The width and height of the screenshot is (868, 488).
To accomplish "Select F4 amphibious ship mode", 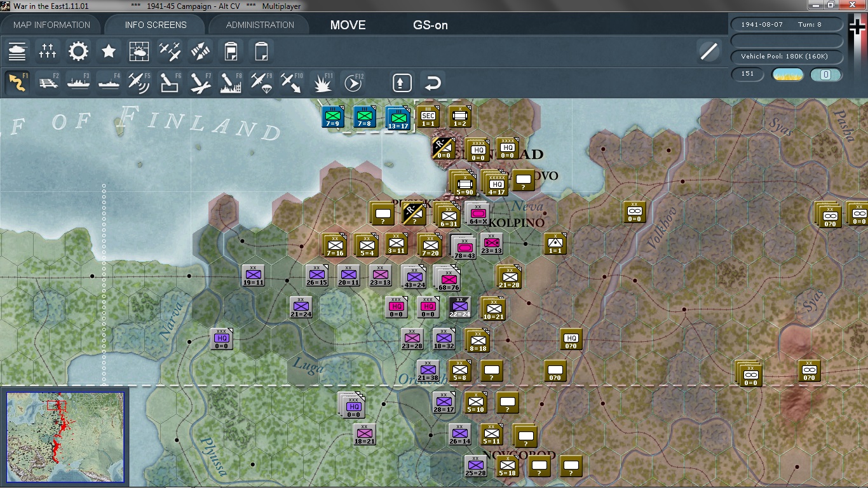I will pos(109,83).
